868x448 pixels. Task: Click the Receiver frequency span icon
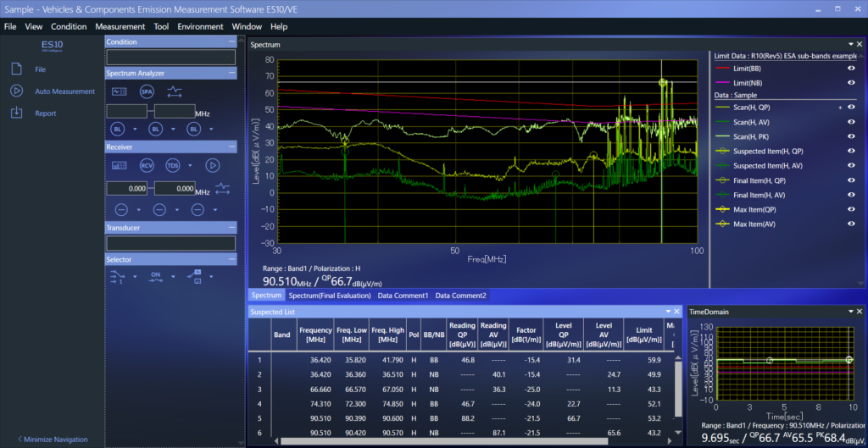(223, 189)
